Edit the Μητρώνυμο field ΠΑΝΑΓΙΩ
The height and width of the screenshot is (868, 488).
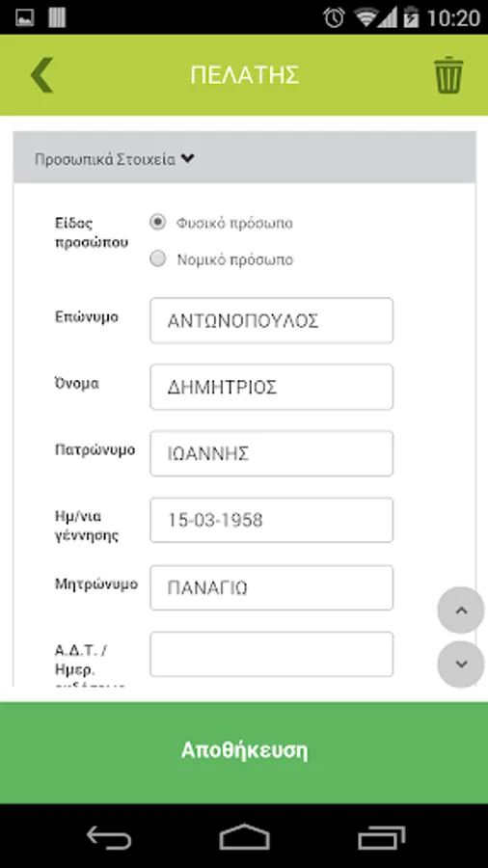272,587
